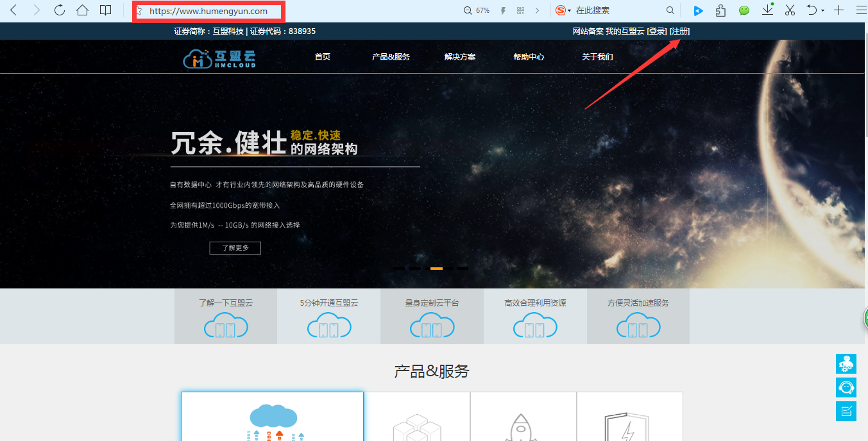This screenshot has width=868, height=441.
Task: Click the 产品&服务 section heading
Action: (432, 371)
